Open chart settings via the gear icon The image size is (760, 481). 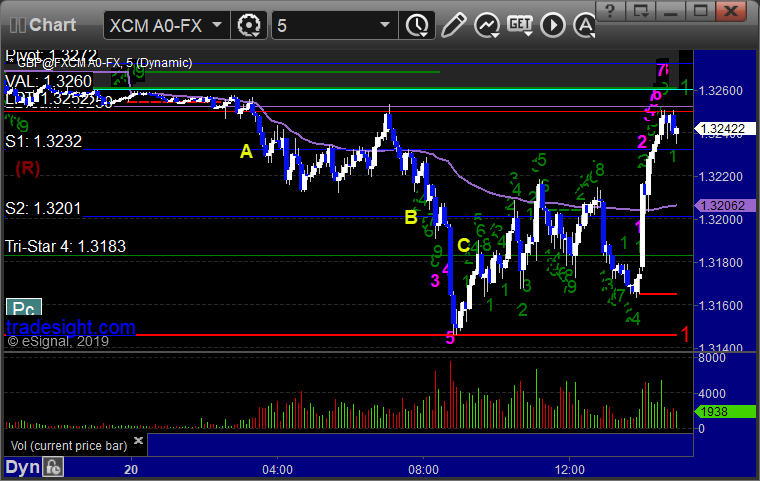coord(249,25)
